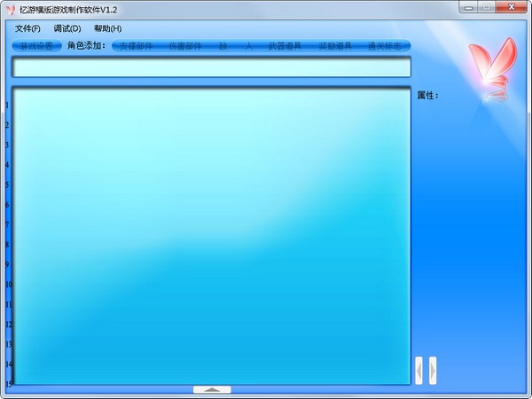Add a 通关标志 marker

click(385, 46)
